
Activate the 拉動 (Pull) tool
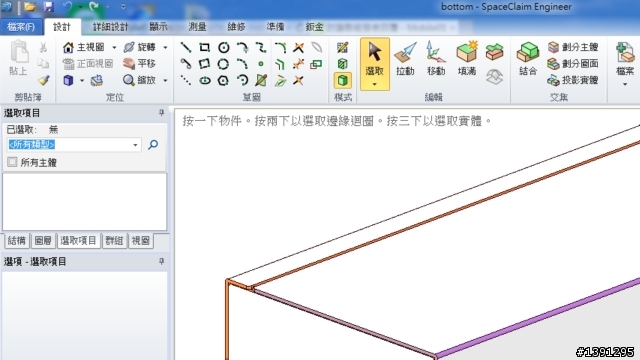pos(405,59)
